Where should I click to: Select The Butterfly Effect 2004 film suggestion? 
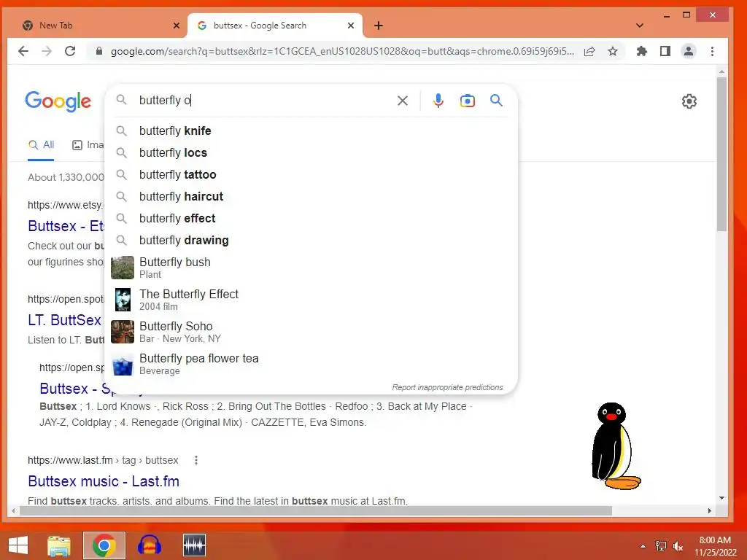pos(311,300)
